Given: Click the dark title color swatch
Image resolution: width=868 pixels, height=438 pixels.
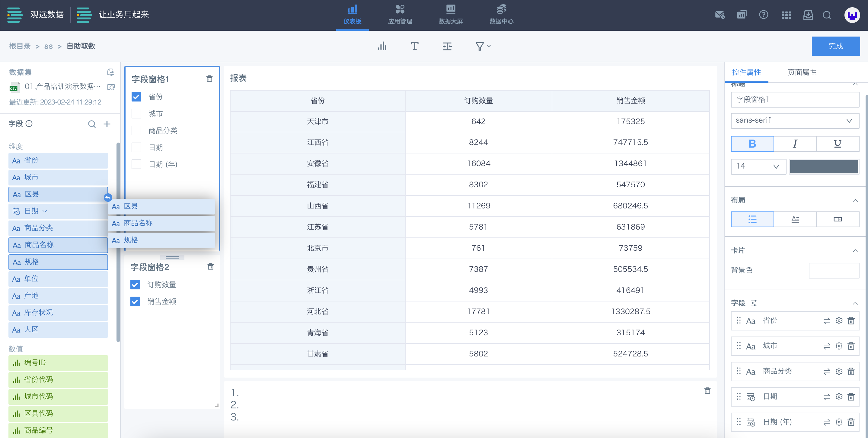Looking at the screenshot, I should pyautogui.click(x=824, y=166).
